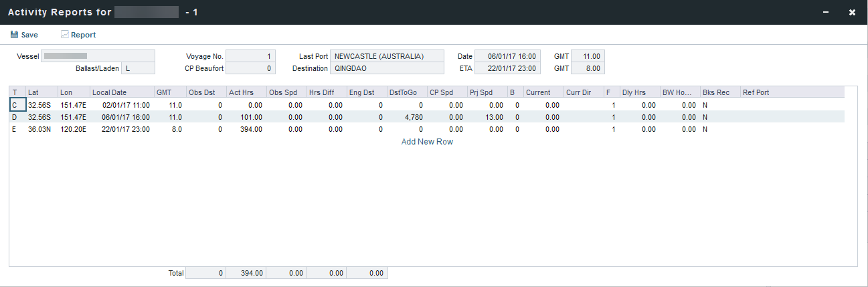Click the Voyage No. field
Viewport: 868px width, 287px height.
(250, 56)
